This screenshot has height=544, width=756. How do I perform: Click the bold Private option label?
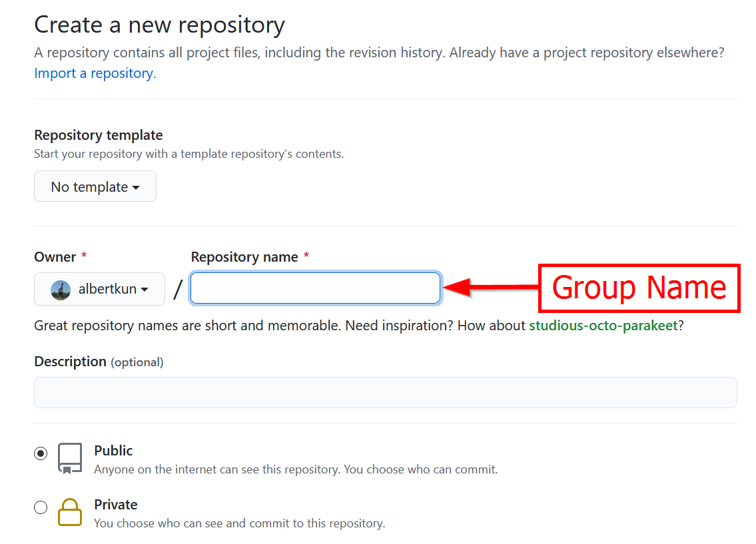pos(116,505)
